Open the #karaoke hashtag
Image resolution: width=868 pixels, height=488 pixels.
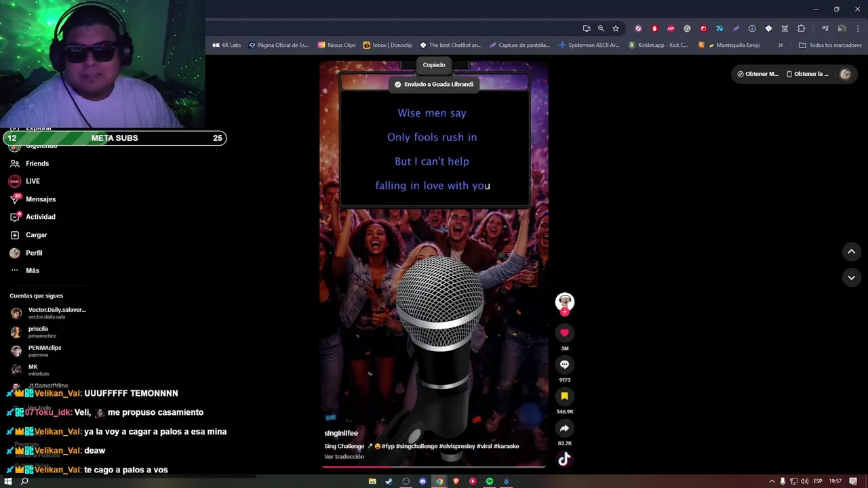tap(506, 447)
